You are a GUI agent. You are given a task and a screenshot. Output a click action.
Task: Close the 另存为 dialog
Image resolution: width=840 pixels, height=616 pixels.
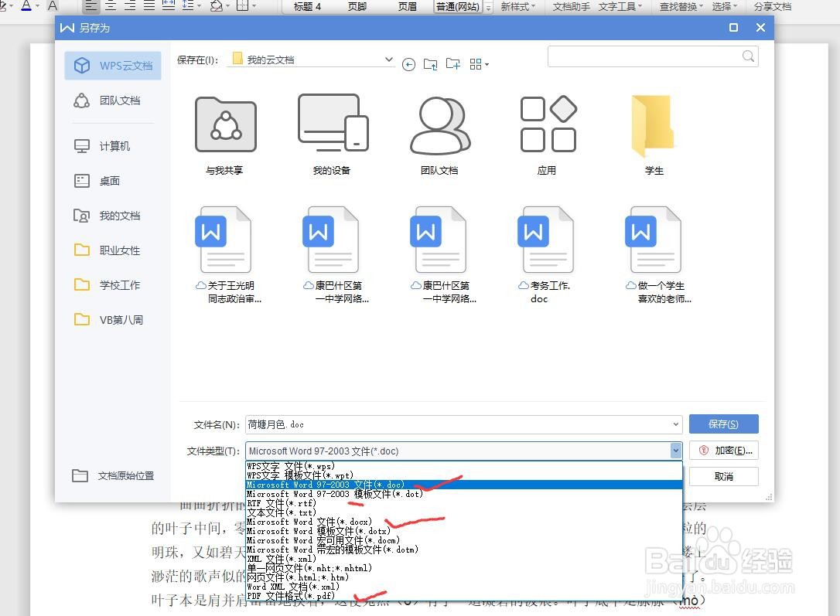[760, 27]
